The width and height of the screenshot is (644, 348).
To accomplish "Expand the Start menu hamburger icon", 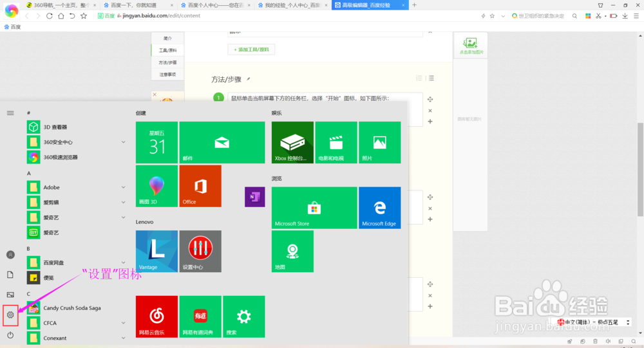I will [x=10, y=113].
